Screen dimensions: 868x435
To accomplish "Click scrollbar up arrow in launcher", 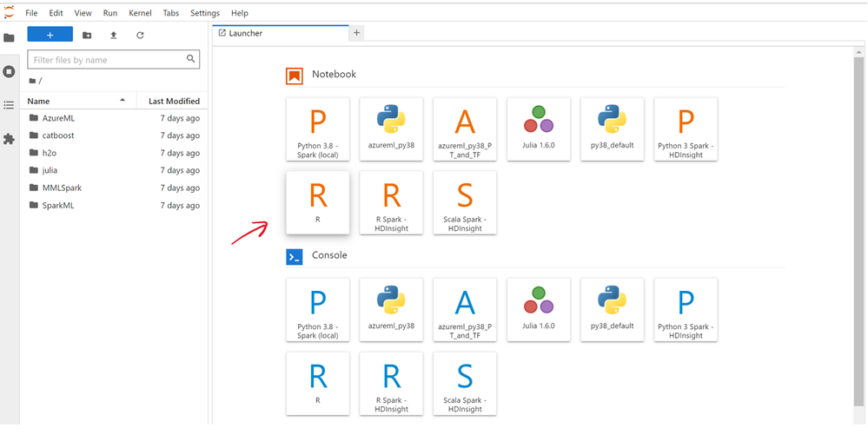I will [x=858, y=52].
